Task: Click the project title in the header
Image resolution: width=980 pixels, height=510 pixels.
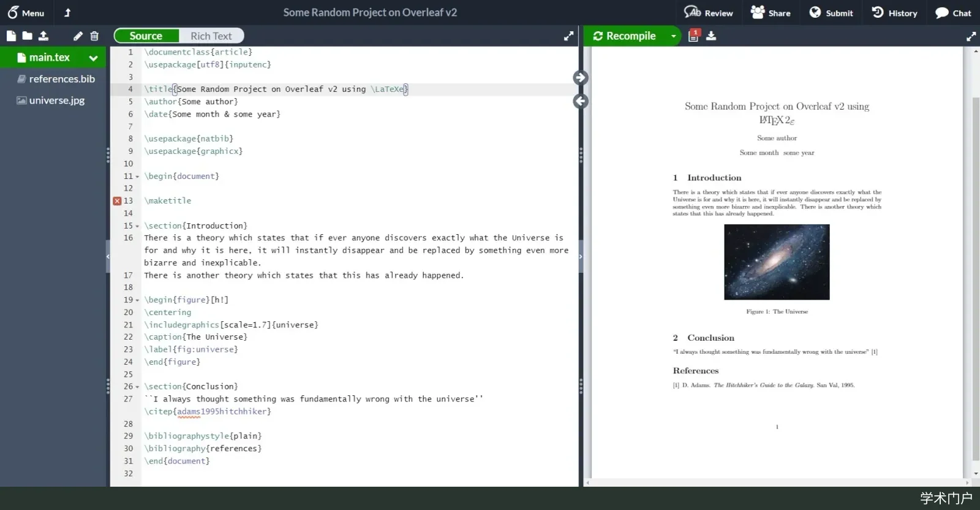Action: [370, 12]
